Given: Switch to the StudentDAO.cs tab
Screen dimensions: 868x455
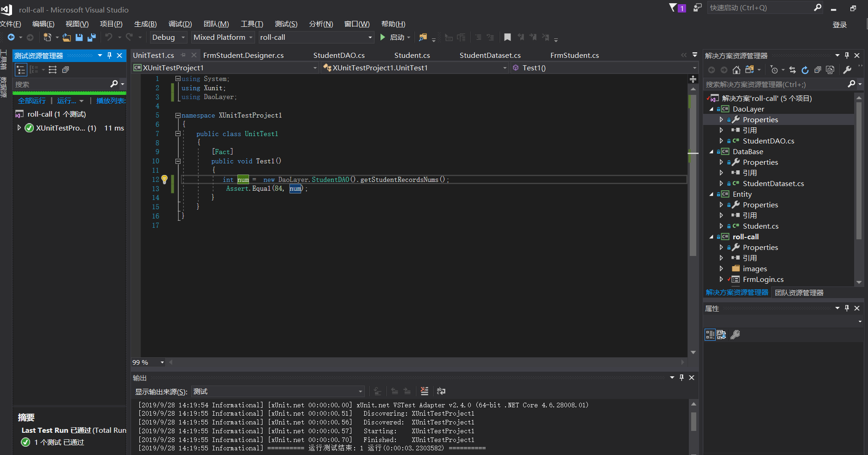Looking at the screenshot, I should (339, 56).
